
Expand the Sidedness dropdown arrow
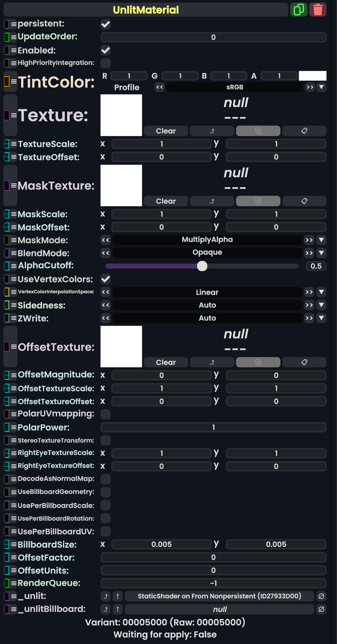point(321,305)
